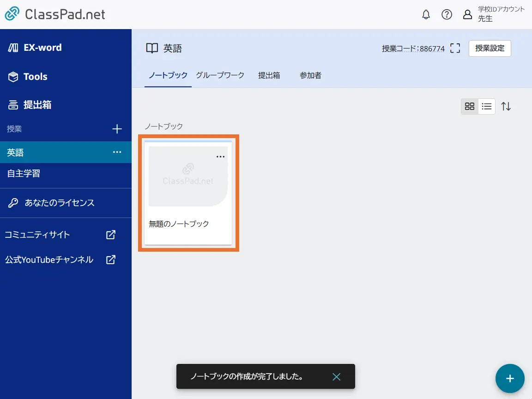Image resolution: width=532 pixels, height=399 pixels.
Task: Open 公式YouTubeチャンネル link
Action: point(49,260)
